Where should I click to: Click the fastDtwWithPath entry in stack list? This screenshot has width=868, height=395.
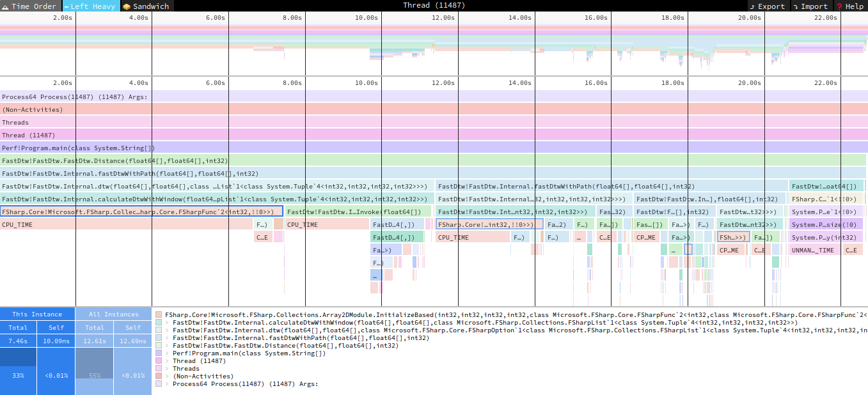point(301,337)
